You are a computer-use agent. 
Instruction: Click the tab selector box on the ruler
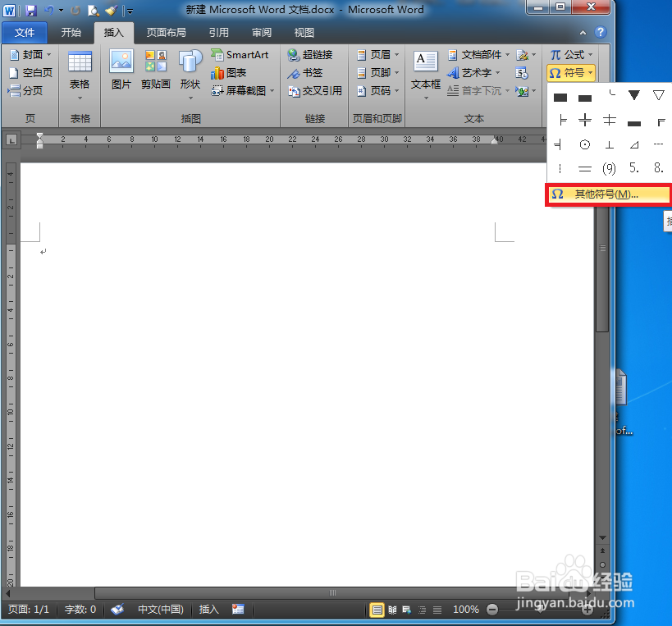pos(11,139)
